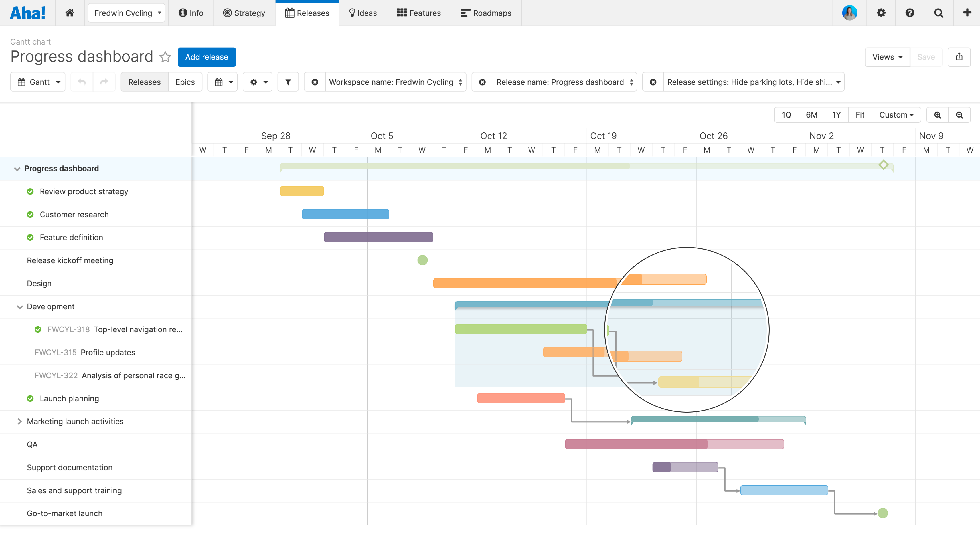The height and width of the screenshot is (552, 980).
Task: Click the Add release button
Action: click(x=206, y=57)
